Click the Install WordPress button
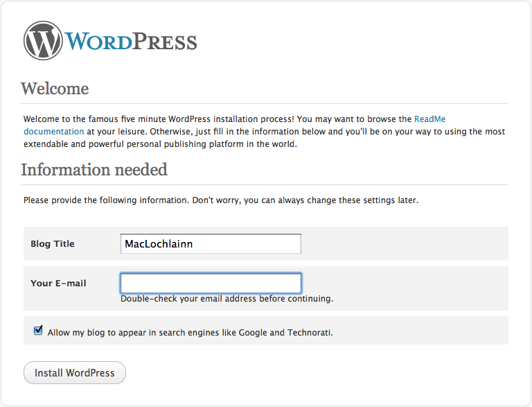This screenshot has width=532, height=407. [75, 373]
